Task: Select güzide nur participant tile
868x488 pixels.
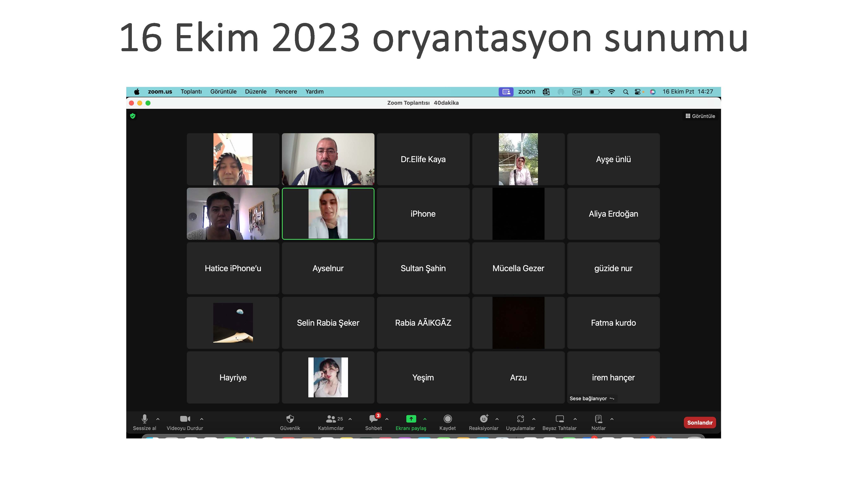Action: [x=613, y=268]
